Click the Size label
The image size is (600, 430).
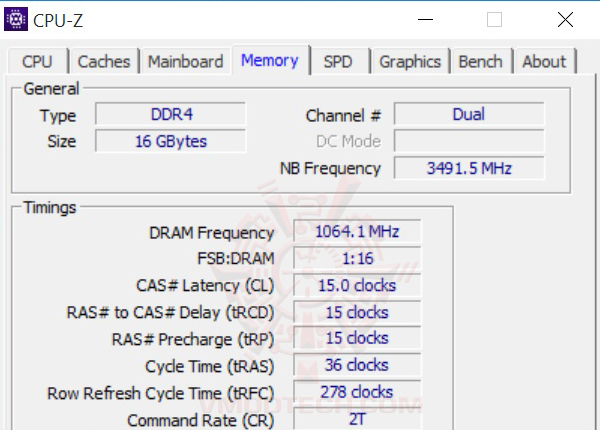coord(62,141)
